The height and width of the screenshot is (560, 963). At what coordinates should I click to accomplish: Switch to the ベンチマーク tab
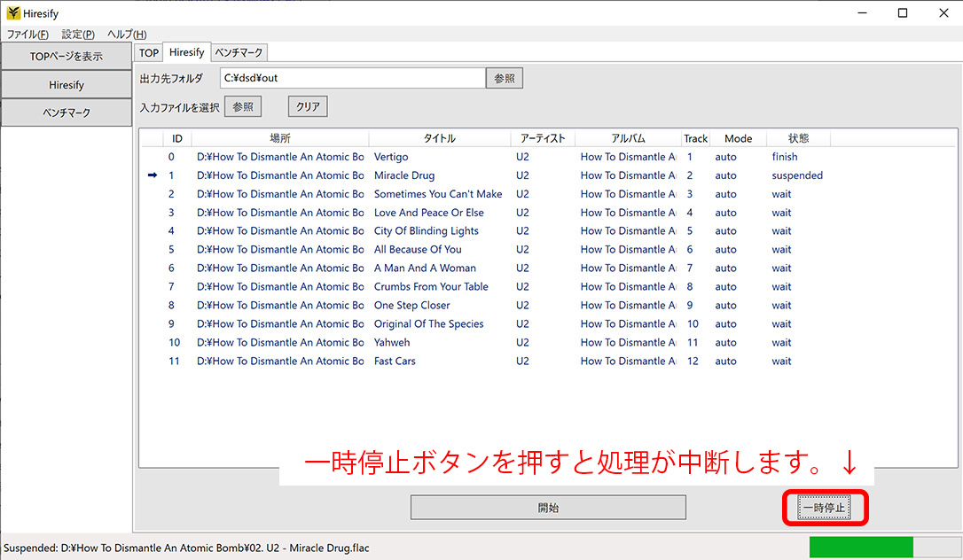(239, 53)
